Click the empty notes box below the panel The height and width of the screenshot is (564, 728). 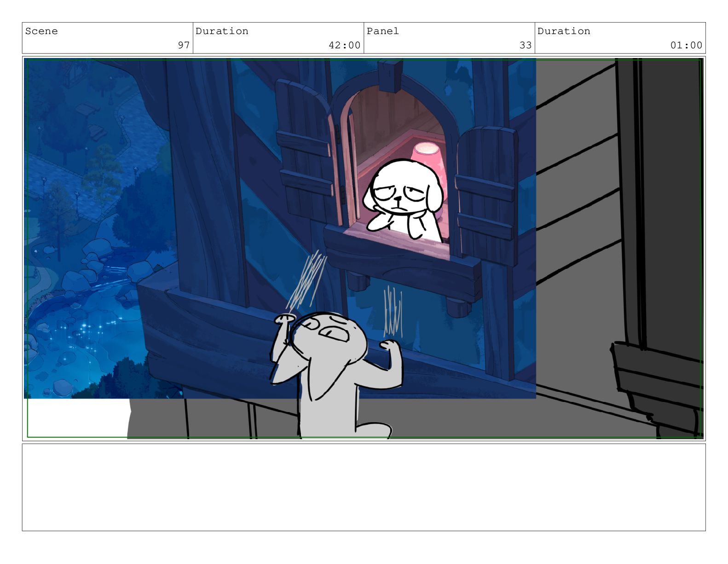click(364, 487)
